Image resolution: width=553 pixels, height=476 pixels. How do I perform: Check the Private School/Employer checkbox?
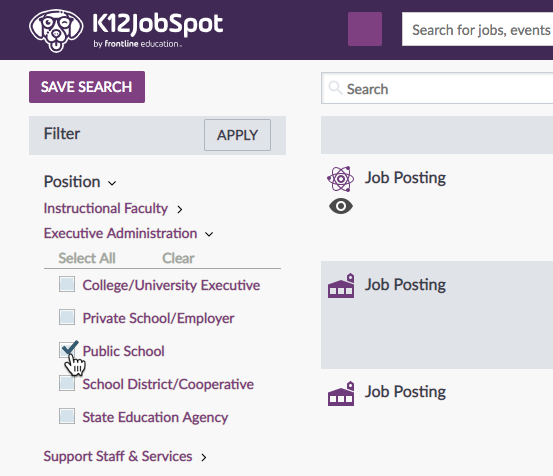point(67,317)
